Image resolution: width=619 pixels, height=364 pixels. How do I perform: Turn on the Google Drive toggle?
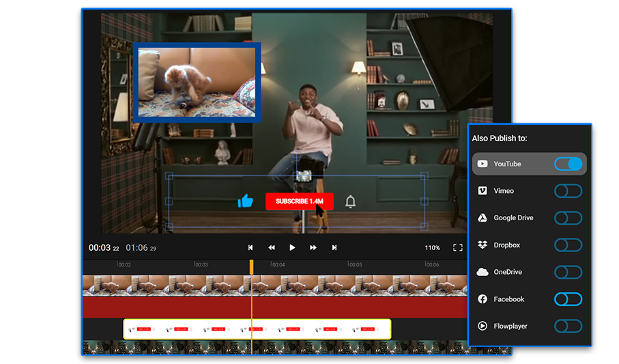click(568, 218)
